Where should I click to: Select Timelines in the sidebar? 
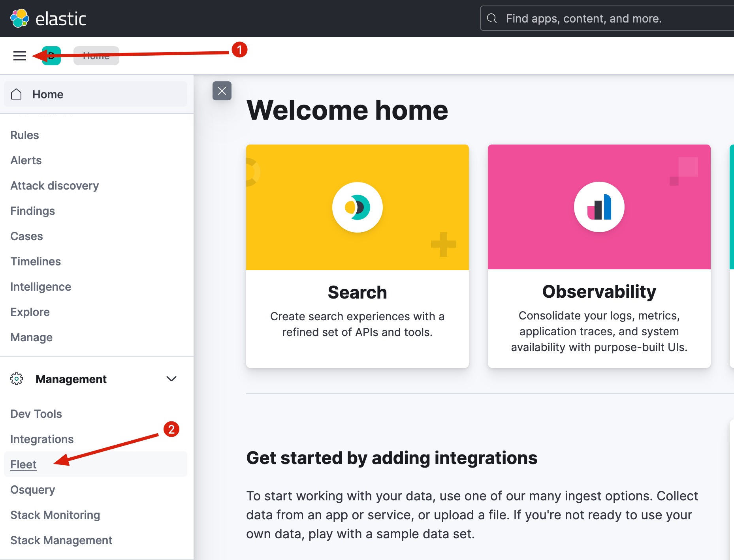click(x=36, y=261)
